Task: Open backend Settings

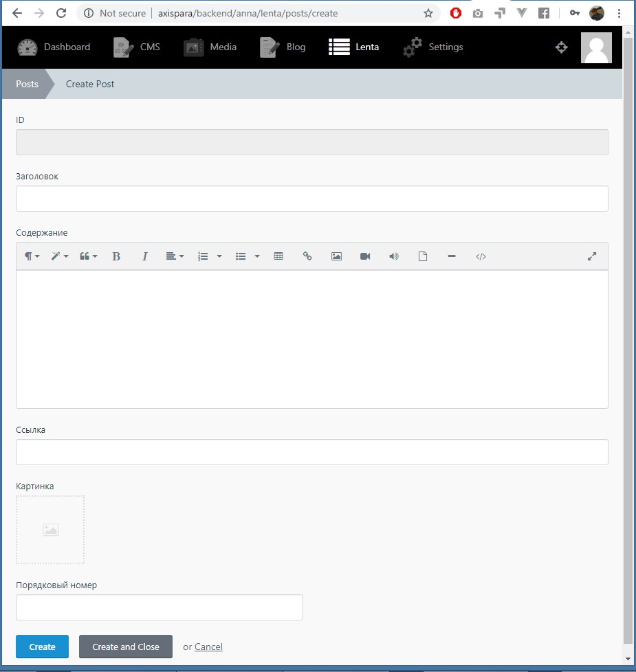Action: [x=433, y=47]
